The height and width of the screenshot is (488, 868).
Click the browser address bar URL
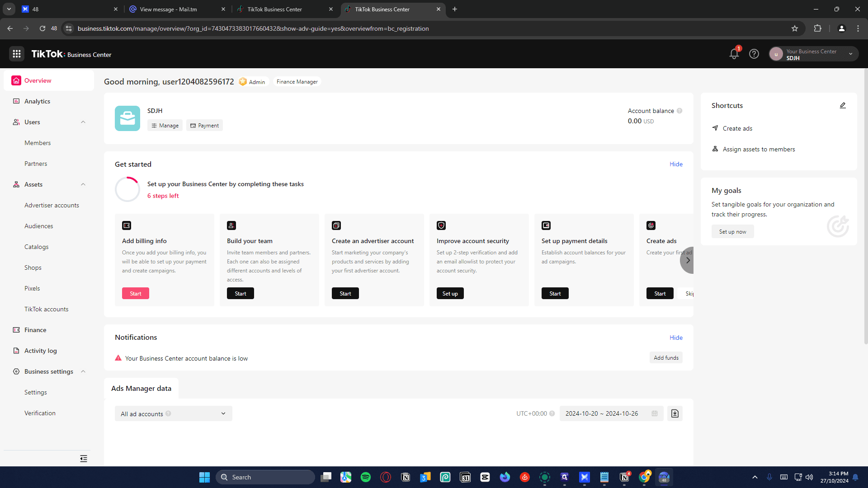(253, 28)
